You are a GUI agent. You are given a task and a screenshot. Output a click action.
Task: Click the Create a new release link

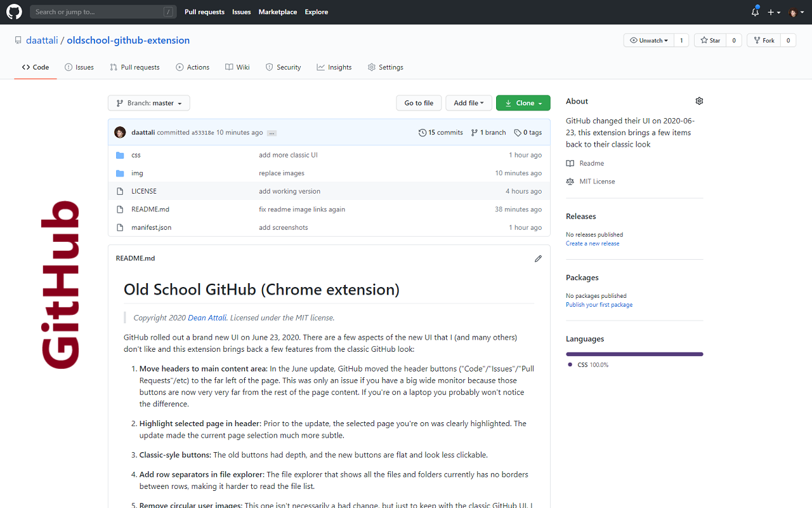pyautogui.click(x=592, y=243)
